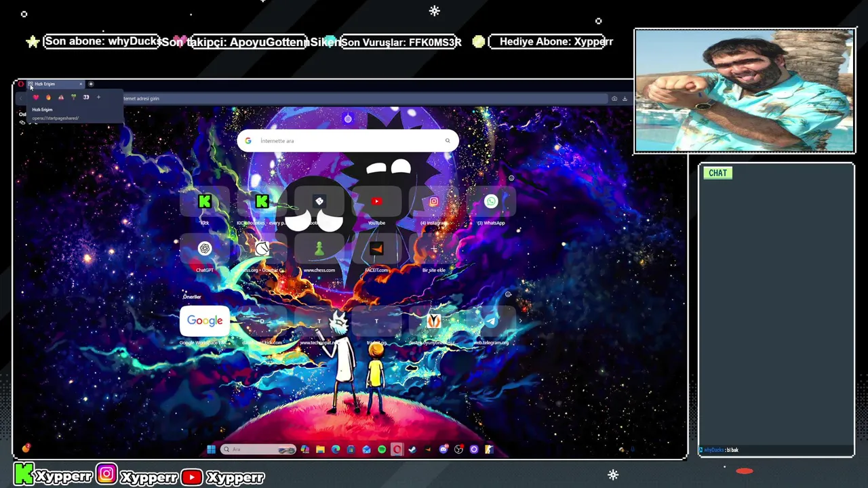Open OBS Studio from the taskbar
The width and height of the screenshot is (868, 488).
[x=458, y=449]
